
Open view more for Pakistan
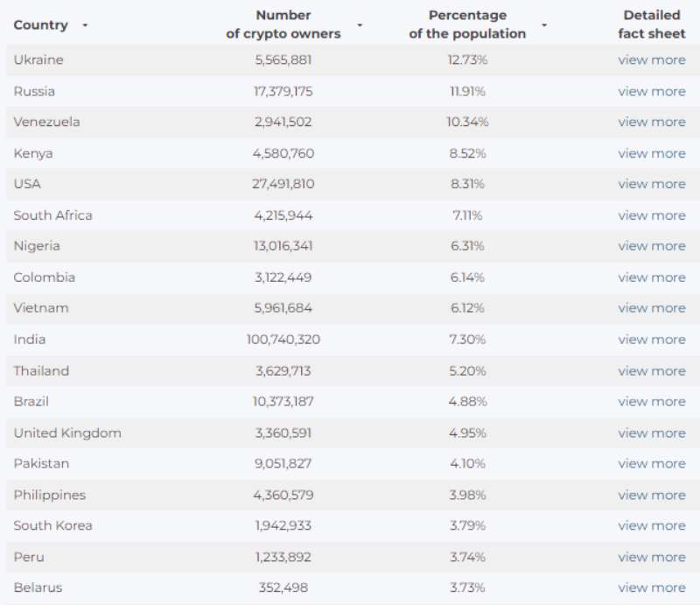click(x=651, y=464)
